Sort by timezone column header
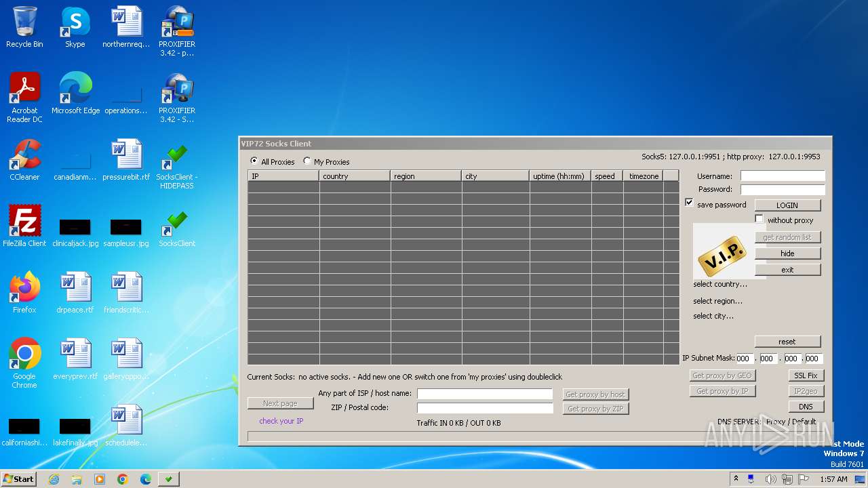The height and width of the screenshot is (488, 868). (x=643, y=176)
